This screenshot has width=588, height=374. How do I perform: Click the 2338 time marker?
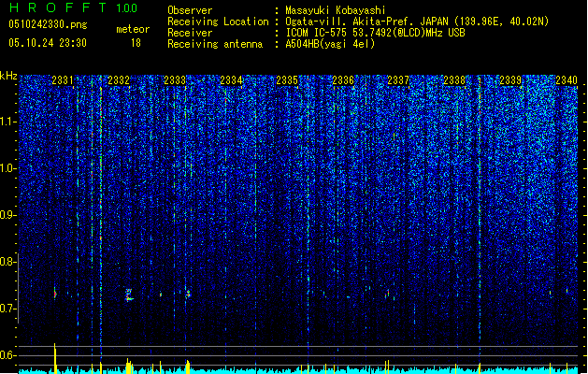pyautogui.click(x=454, y=80)
